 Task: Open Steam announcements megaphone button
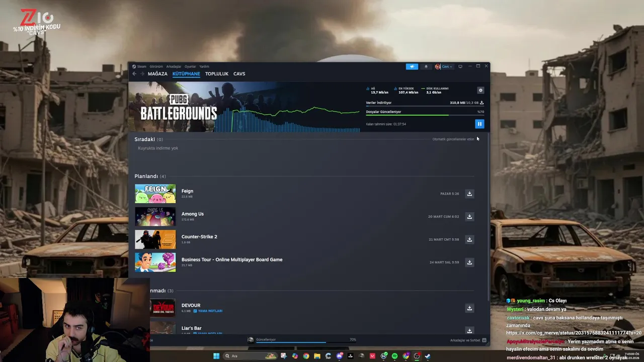pyautogui.click(x=412, y=66)
